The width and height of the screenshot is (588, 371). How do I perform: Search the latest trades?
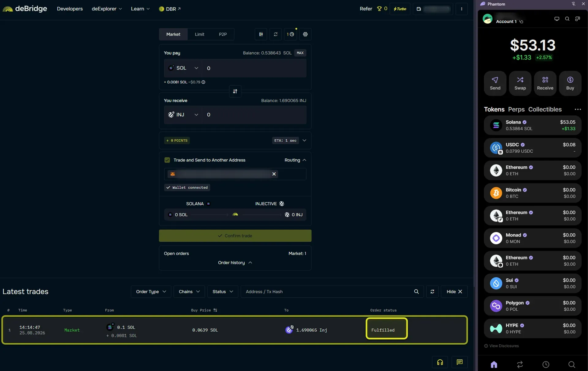[x=417, y=292]
